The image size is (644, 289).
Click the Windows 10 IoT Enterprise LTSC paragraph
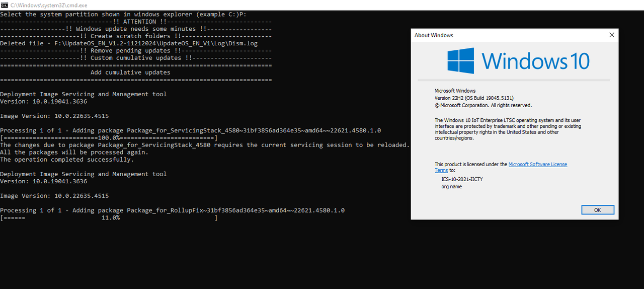point(508,129)
